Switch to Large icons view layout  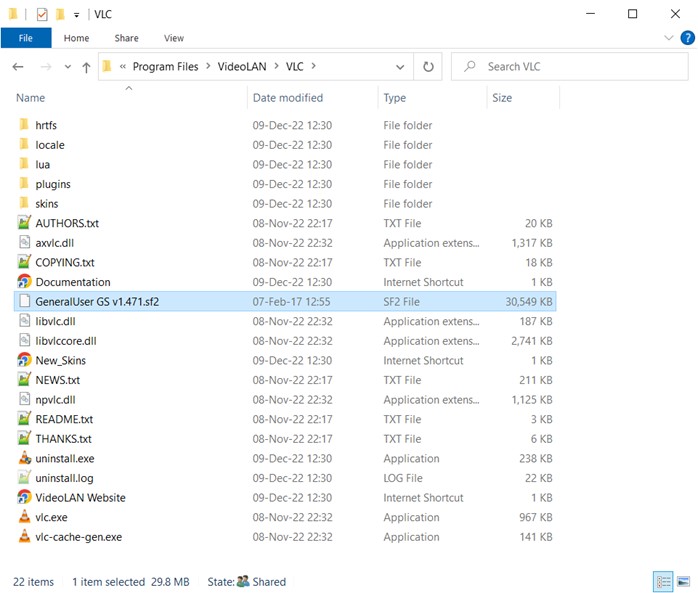[683, 581]
